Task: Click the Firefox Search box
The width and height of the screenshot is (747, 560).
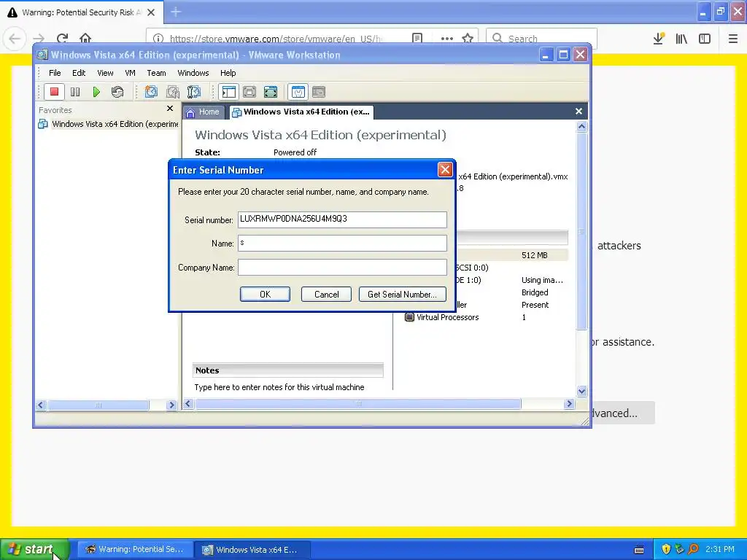Action: [x=542, y=39]
